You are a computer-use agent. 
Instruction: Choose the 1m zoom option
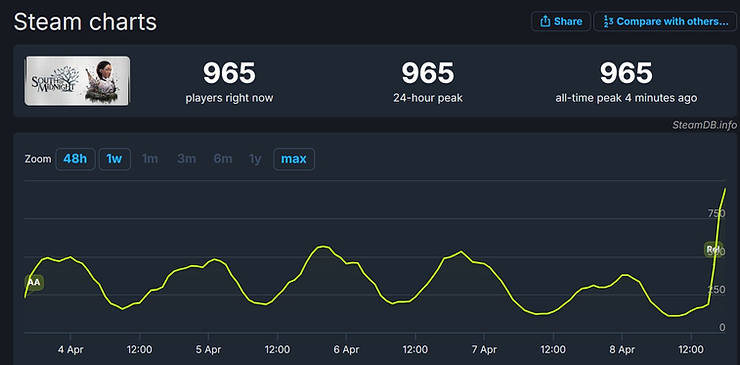150,159
